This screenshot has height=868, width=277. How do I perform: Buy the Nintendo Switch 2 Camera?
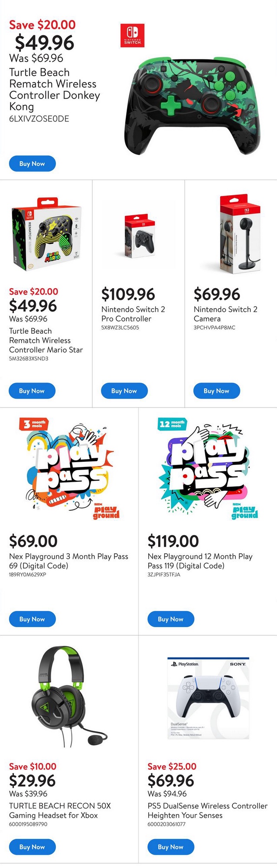[216, 391]
